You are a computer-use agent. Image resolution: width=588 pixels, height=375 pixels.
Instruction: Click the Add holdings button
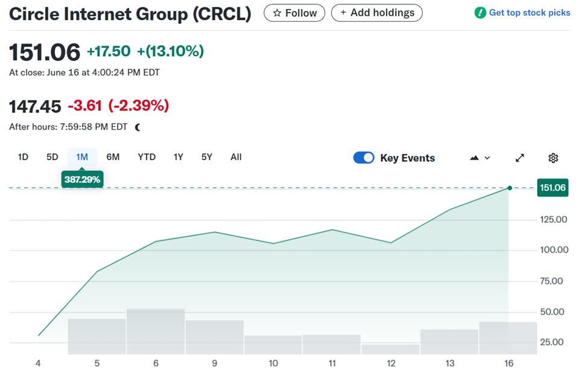point(376,13)
